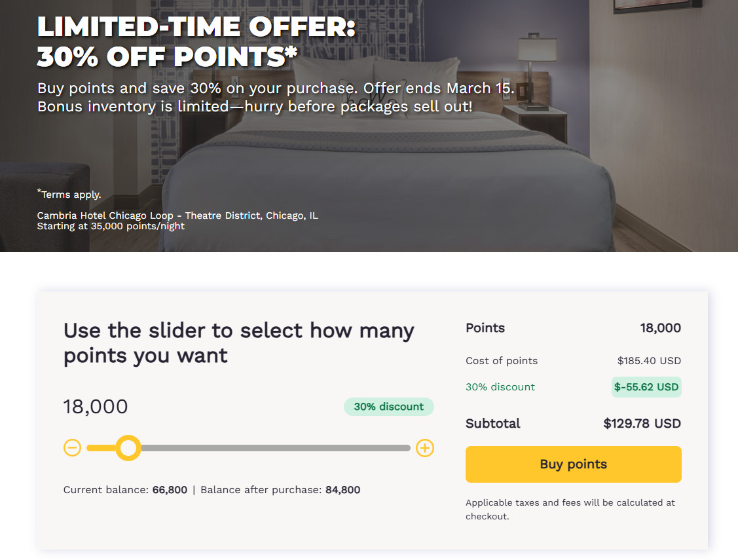Click the green $-55.62 USD discount amount
The height and width of the screenshot is (560, 738).
pyautogui.click(x=646, y=387)
